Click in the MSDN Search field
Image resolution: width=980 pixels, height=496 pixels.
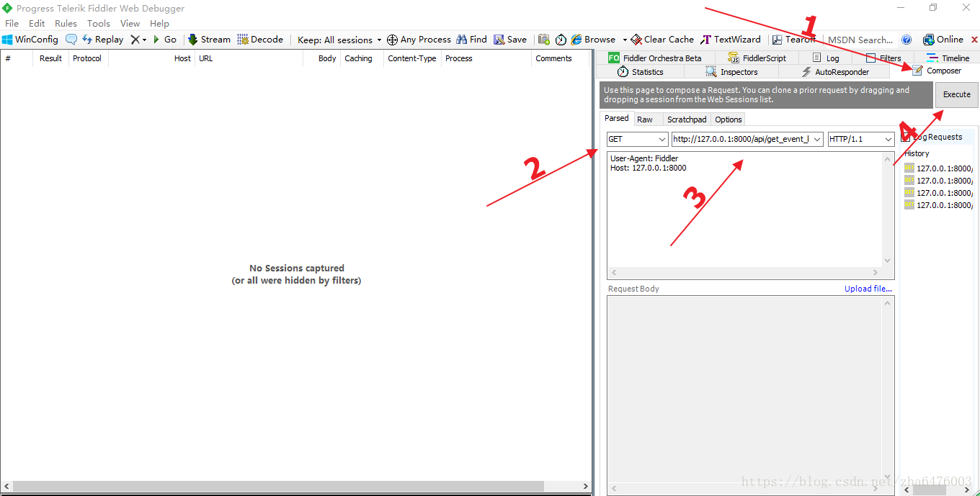(860, 40)
